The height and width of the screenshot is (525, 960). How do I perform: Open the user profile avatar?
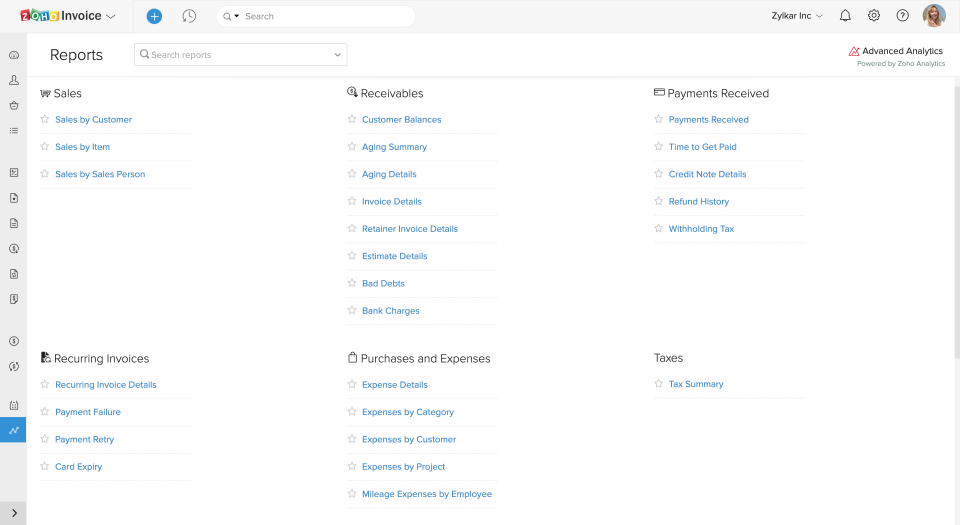[934, 16]
